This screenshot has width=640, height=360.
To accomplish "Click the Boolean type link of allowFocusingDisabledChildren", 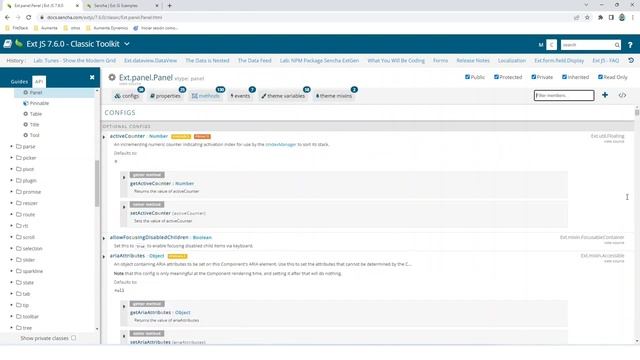I will 202,238.
